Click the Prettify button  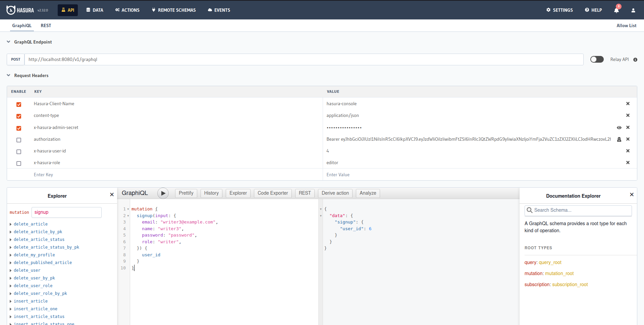[x=186, y=193]
